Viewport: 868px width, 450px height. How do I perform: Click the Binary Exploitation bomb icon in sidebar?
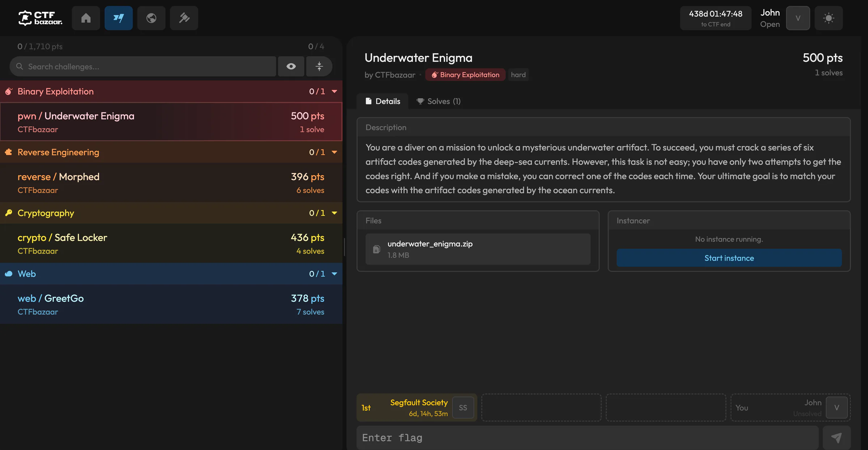9,91
